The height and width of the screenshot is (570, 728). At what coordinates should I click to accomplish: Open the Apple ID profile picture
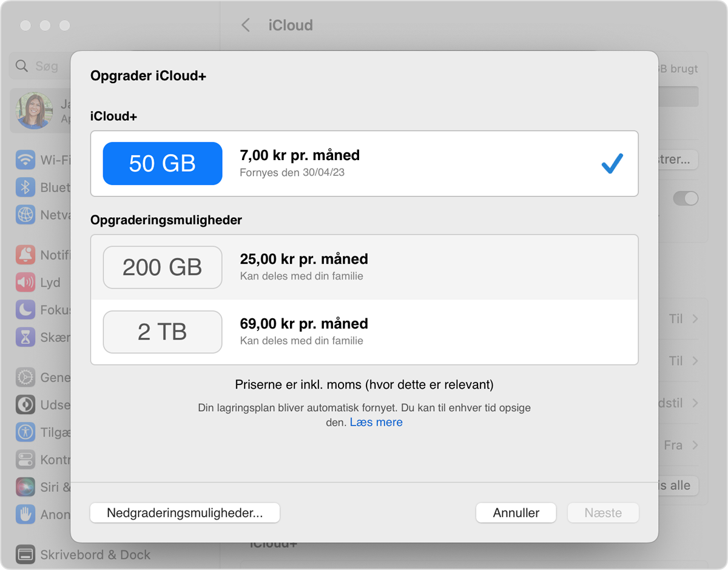(34, 111)
